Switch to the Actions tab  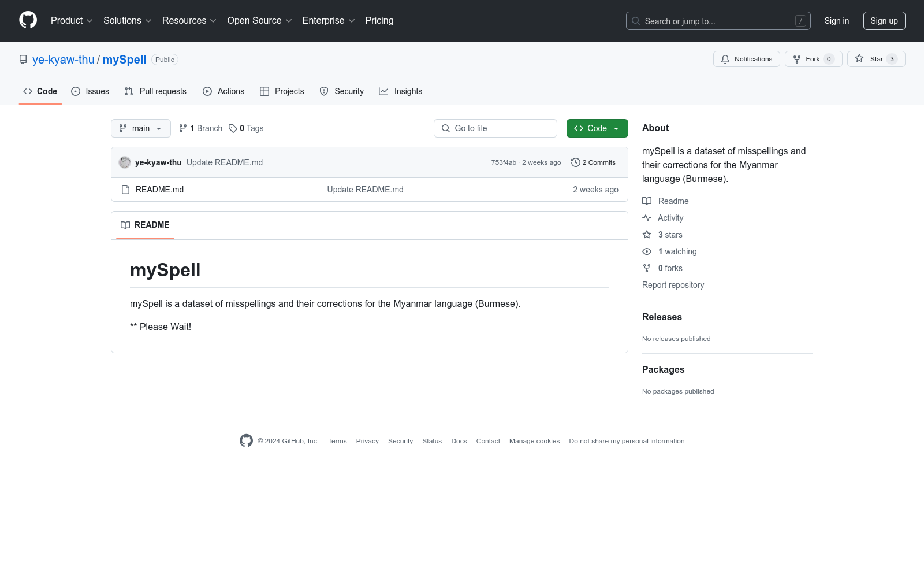[x=223, y=91]
